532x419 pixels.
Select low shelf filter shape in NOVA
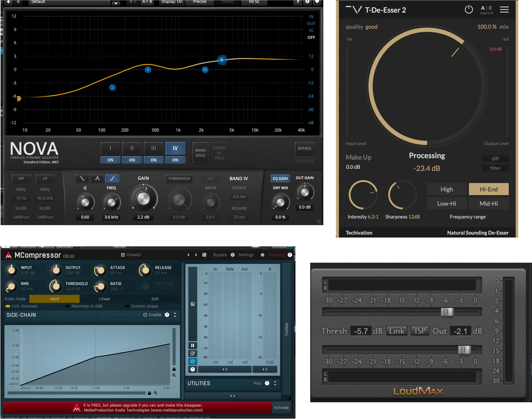point(82,178)
